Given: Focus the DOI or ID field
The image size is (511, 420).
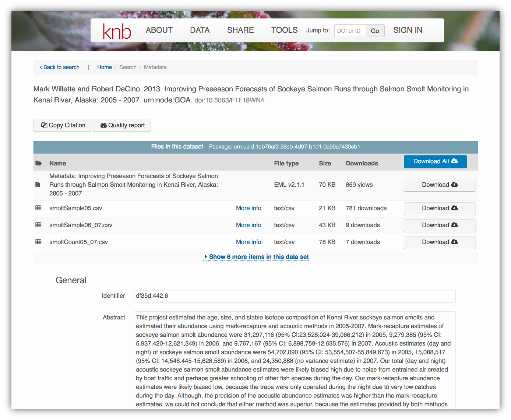Looking at the screenshot, I should pyautogui.click(x=350, y=31).
